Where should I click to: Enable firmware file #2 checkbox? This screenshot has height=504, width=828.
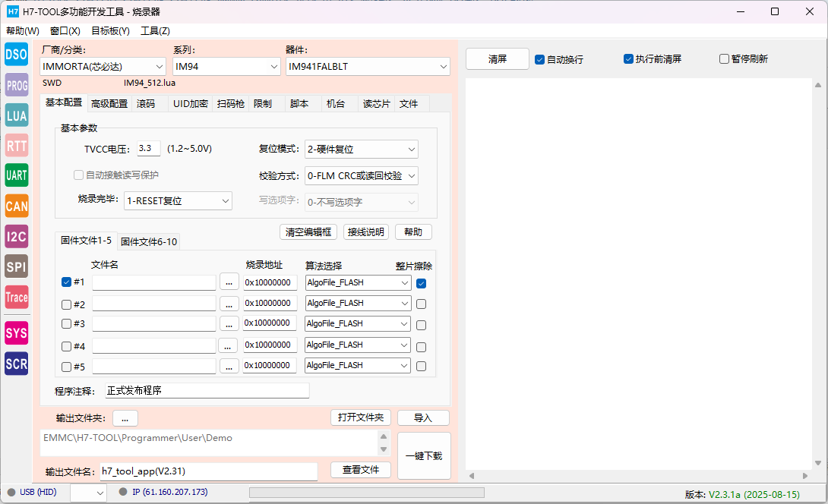tap(66, 304)
